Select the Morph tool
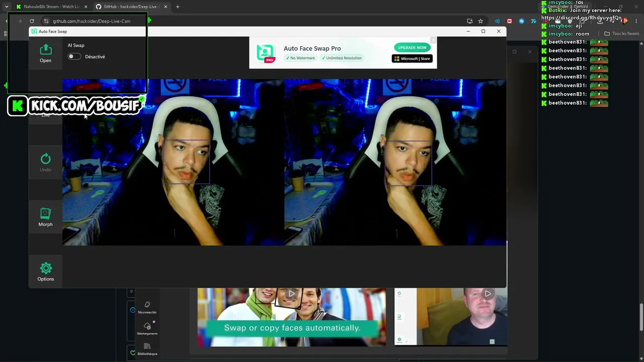This screenshot has width=644, height=362. point(45,217)
